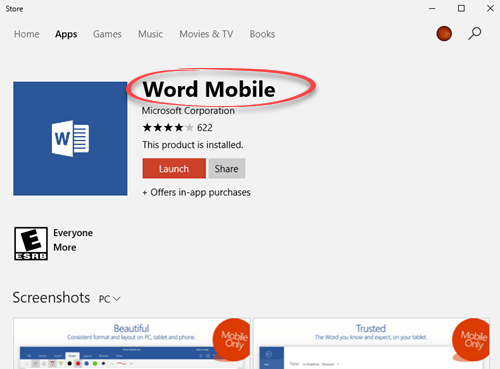Image resolution: width=500 pixels, height=369 pixels.
Task: Click the ESRB Everyone rating badge
Action: click(x=31, y=244)
